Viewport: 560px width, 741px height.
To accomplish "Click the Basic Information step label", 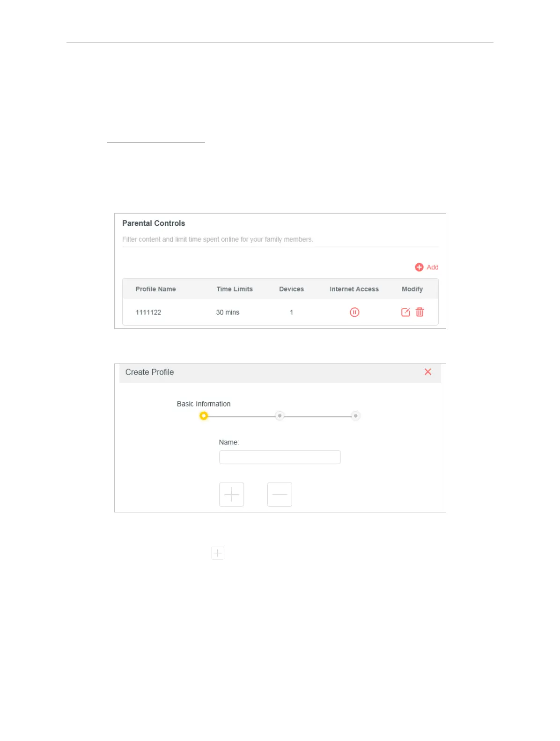I will (204, 404).
